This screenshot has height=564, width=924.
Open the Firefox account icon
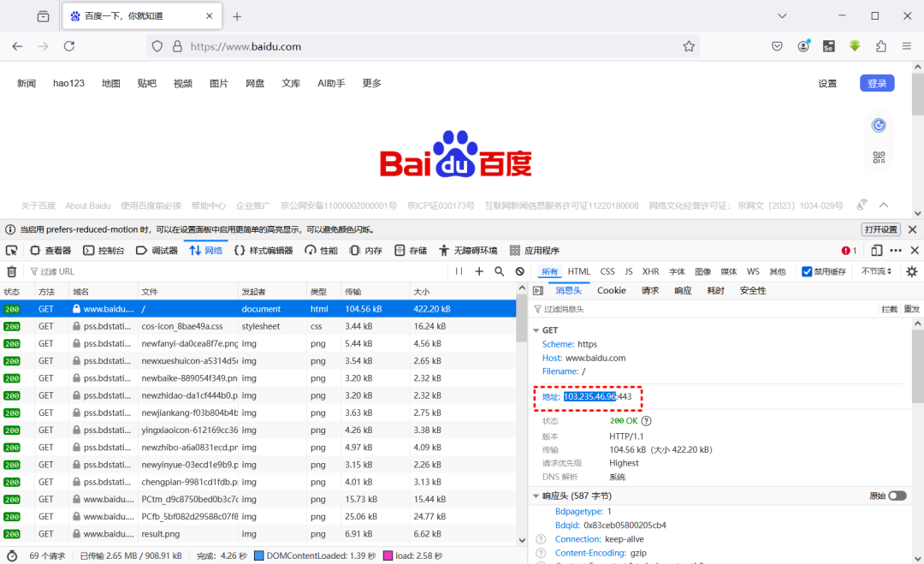[x=803, y=46]
